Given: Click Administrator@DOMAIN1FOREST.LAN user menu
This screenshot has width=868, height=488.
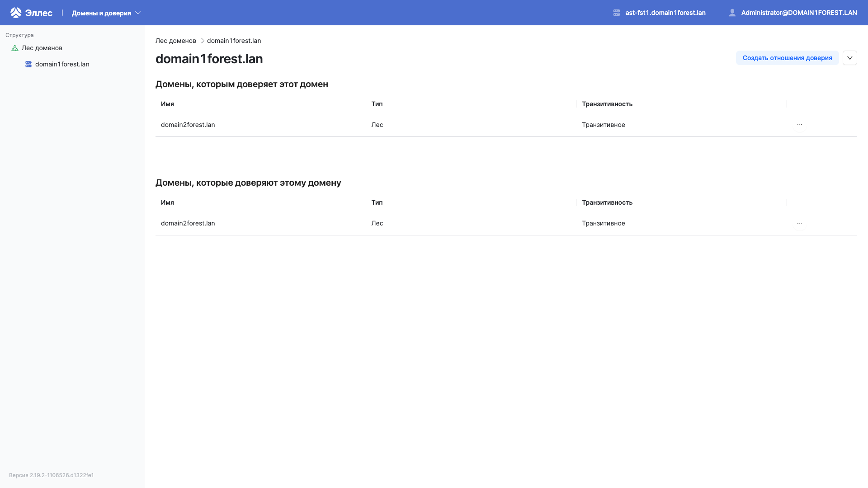Looking at the screenshot, I should click(799, 13).
